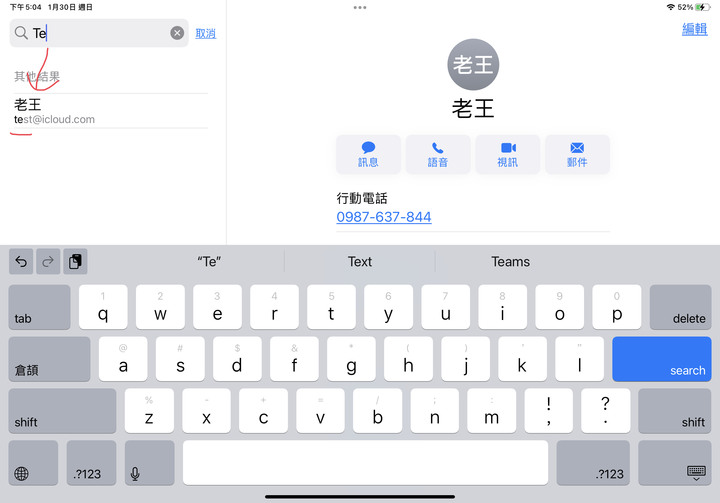Tap the z key
The image size is (720, 503).
(149, 411)
